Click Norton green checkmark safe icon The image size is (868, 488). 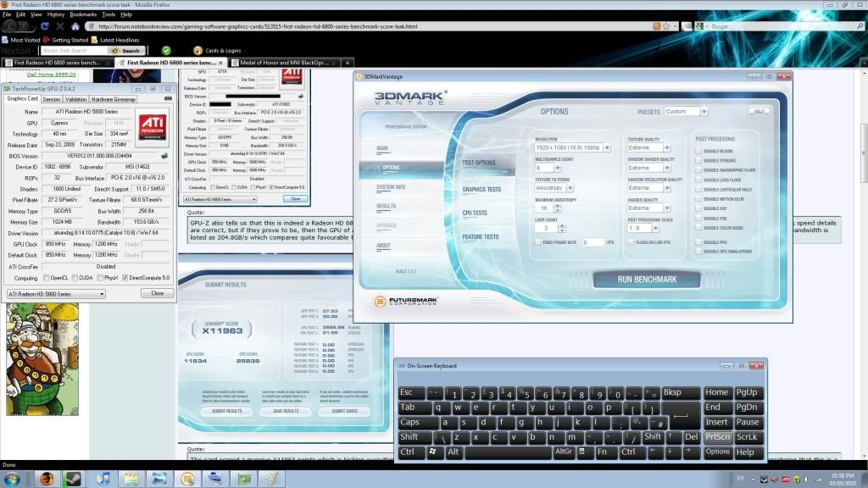point(165,50)
